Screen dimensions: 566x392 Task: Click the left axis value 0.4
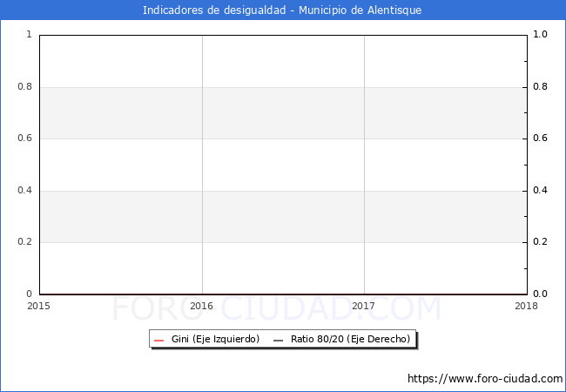(25, 190)
